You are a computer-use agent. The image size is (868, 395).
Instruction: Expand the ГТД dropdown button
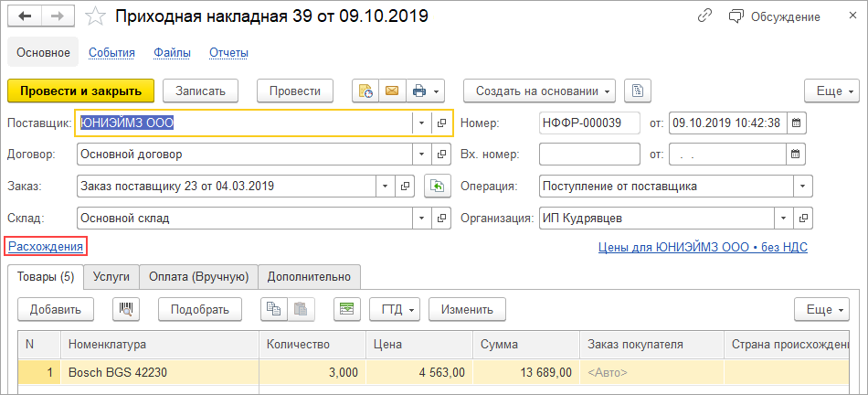(x=395, y=309)
